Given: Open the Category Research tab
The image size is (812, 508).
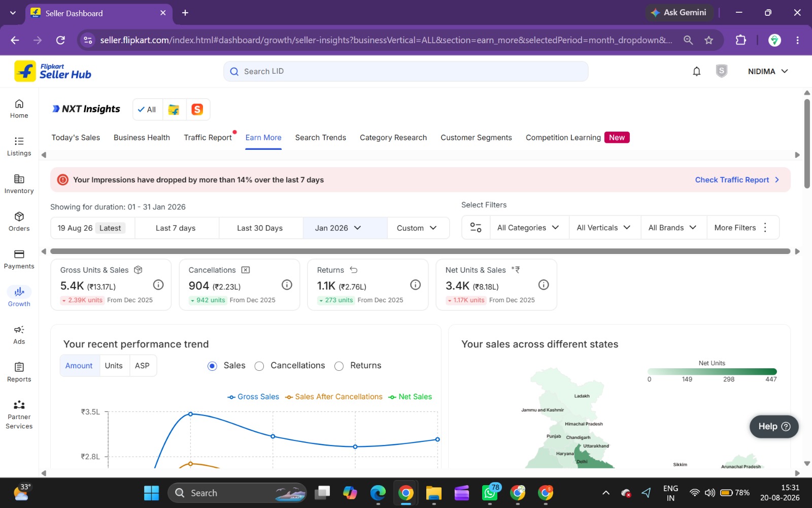Looking at the screenshot, I should (393, 138).
